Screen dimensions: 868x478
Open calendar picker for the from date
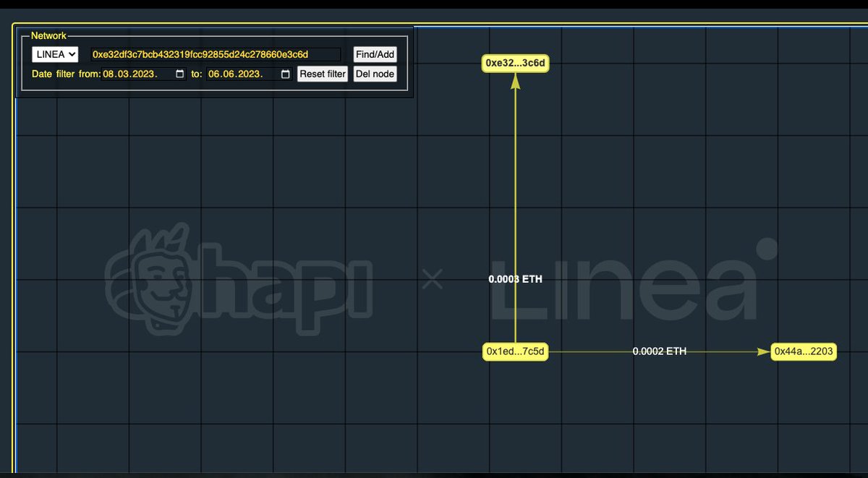click(x=180, y=74)
